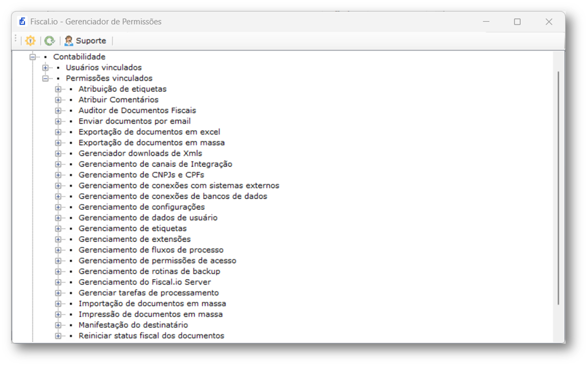Click the green refresh icon
The image size is (588, 366).
(50, 41)
